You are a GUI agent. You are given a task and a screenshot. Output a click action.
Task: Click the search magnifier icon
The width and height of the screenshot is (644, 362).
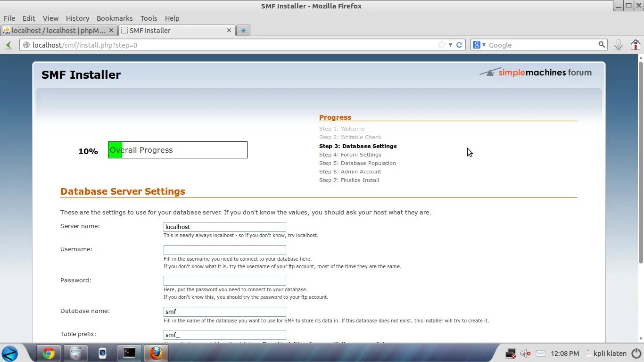tap(602, 45)
